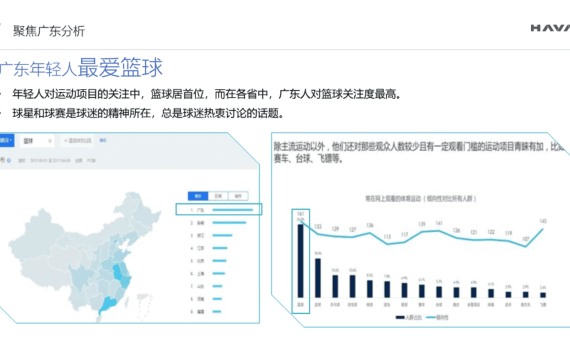This screenshot has height=360, width=570.
Task: Click the blue bar for rank 2 province
Action: coord(229,223)
